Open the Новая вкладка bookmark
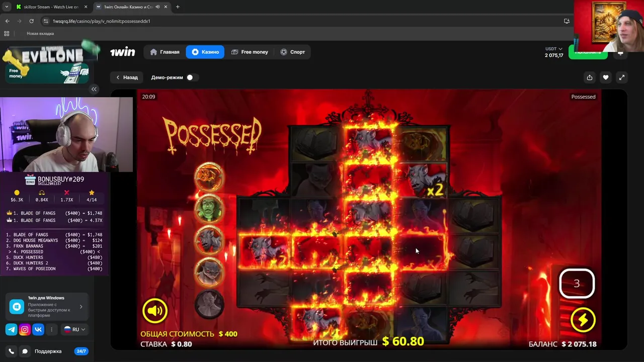The width and height of the screenshot is (644, 362). [40, 33]
